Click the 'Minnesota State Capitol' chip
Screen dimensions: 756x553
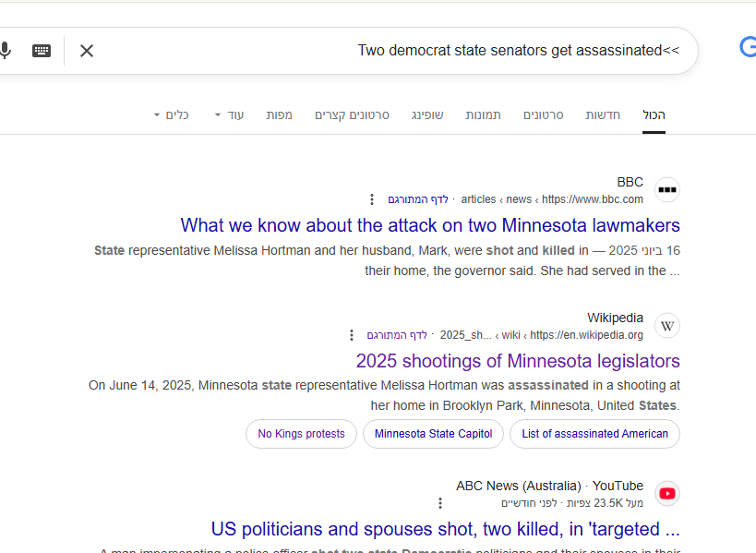tap(434, 434)
